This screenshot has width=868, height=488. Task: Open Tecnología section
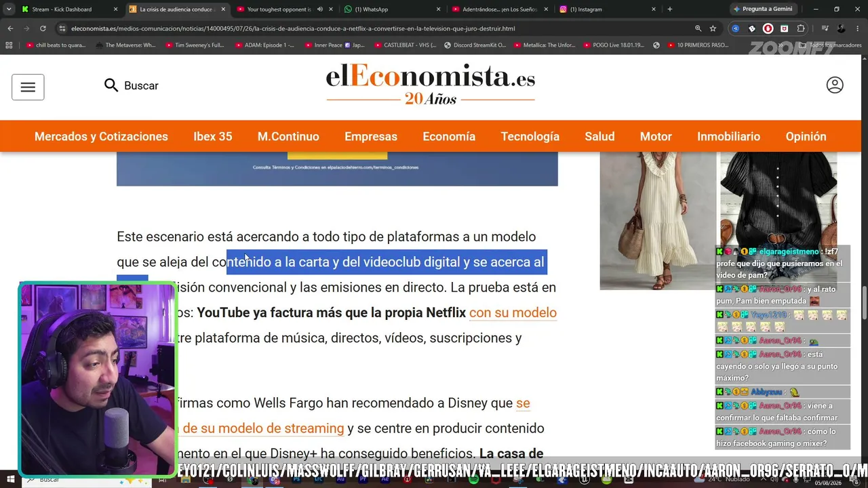(x=530, y=136)
